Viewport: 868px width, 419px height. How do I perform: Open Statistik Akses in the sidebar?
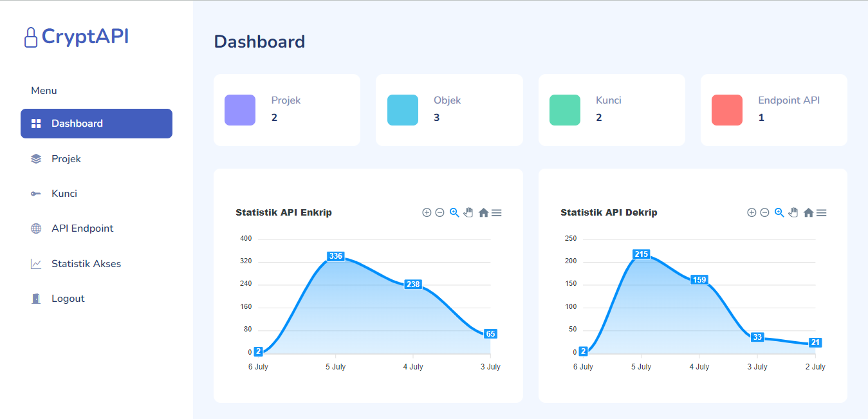(86, 264)
